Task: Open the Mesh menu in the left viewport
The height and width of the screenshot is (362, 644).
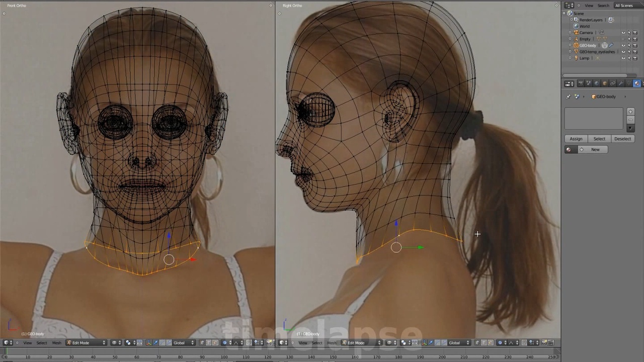Action: pyautogui.click(x=56, y=342)
